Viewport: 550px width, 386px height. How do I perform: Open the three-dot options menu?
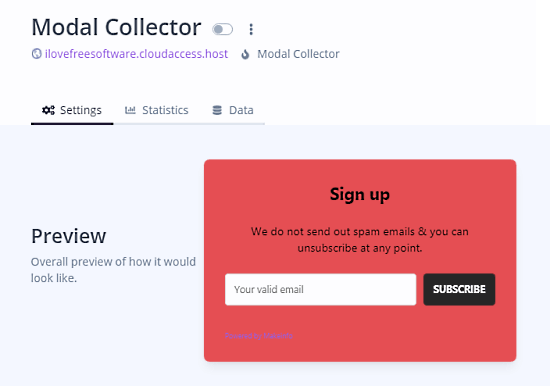[x=251, y=29]
